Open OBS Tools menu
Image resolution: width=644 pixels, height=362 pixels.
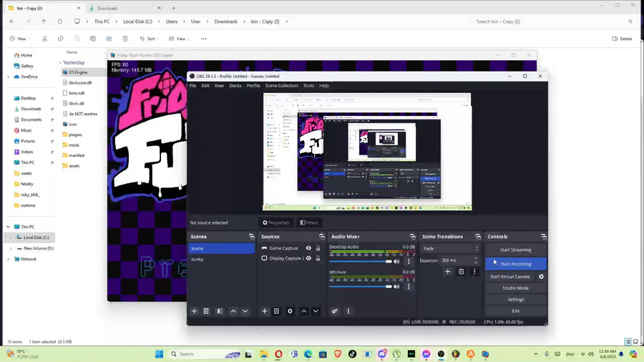[308, 86]
